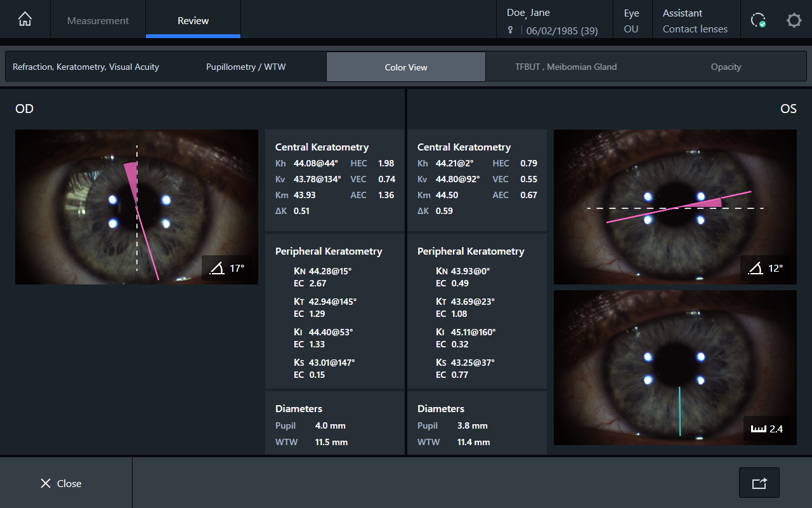Screen dimensions: 812x508
Task: Click the 2.4 ruler measurement badge
Action: pos(767,429)
